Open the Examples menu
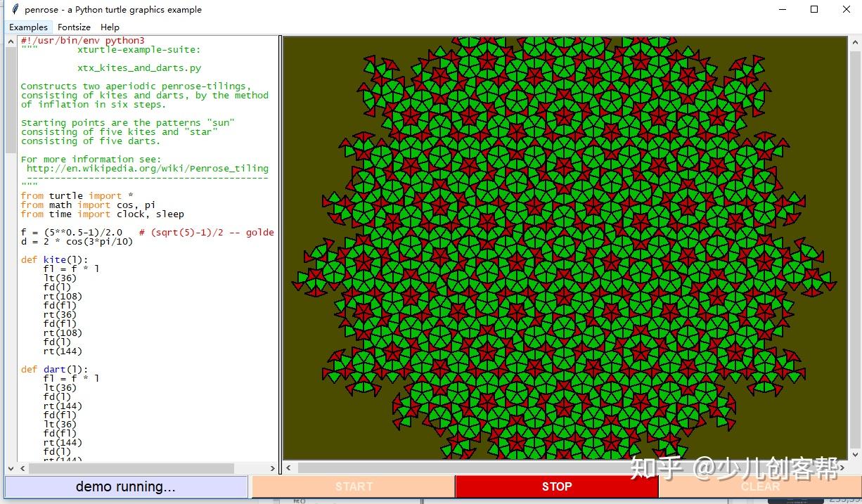The width and height of the screenshot is (862, 504). point(28,27)
